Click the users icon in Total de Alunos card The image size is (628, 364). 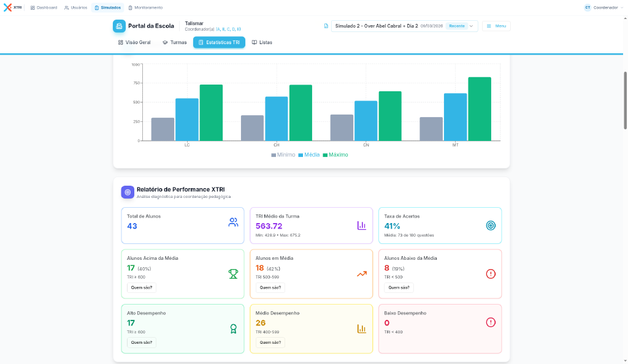pos(233,222)
